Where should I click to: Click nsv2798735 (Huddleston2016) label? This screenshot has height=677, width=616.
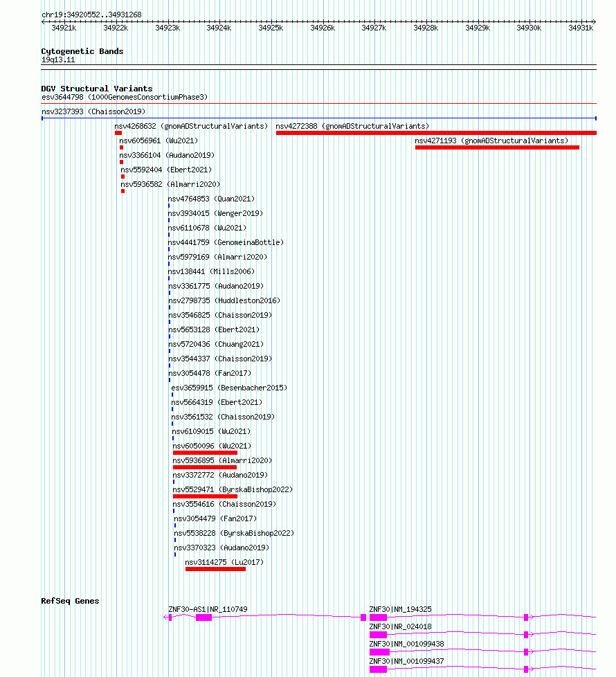[x=224, y=300]
